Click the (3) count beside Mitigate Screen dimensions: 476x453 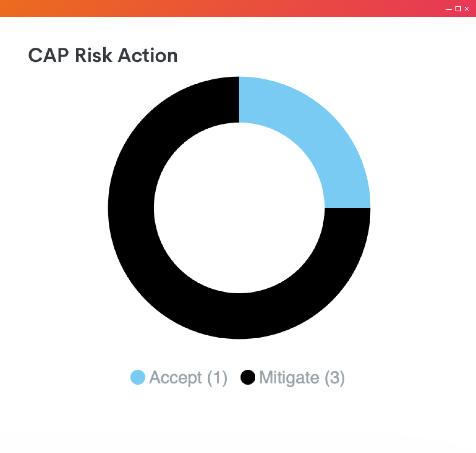click(334, 378)
